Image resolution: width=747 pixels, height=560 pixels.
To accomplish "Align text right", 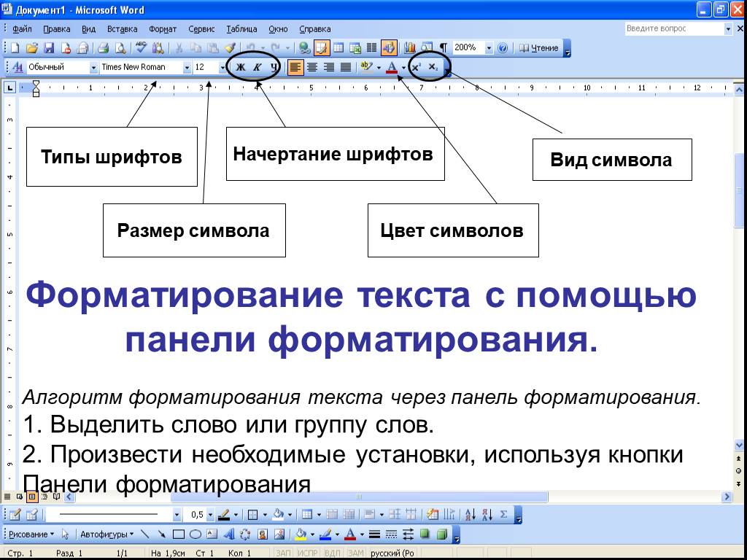I will click(x=329, y=67).
